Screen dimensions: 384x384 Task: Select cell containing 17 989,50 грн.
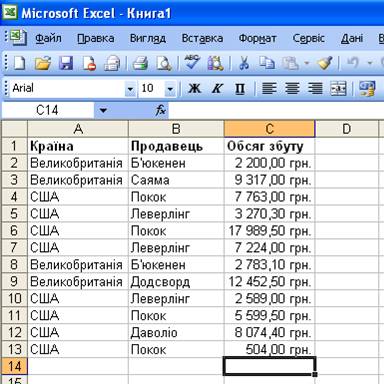pyautogui.click(x=269, y=231)
